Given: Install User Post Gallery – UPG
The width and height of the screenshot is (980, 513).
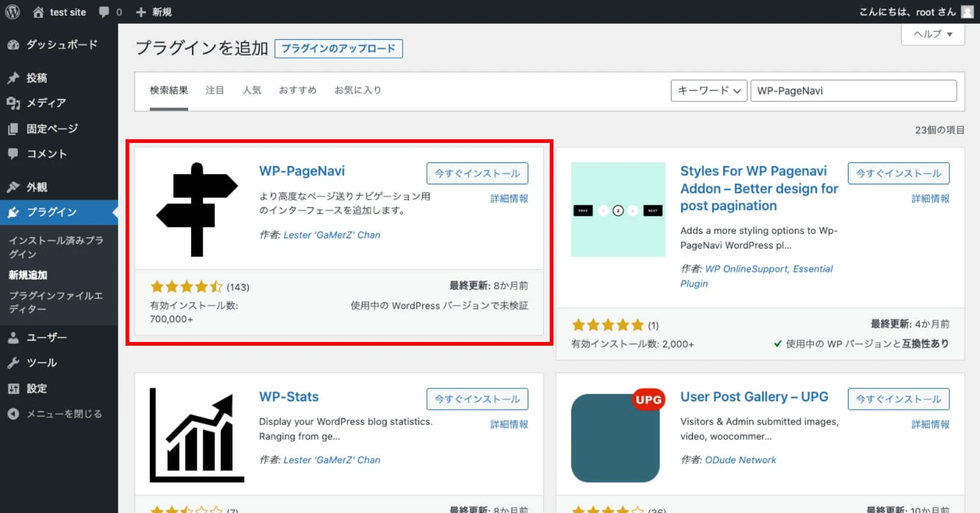Looking at the screenshot, I should [x=899, y=399].
